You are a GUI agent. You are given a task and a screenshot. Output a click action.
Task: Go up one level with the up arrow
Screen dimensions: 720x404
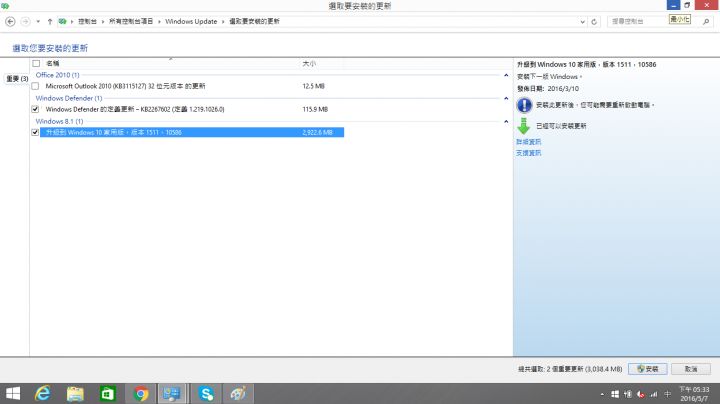[x=50, y=22]
